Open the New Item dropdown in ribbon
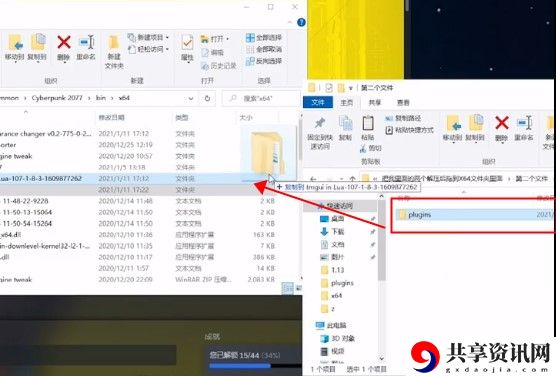The width and height of the screenshot is (556, 376). 148,37
